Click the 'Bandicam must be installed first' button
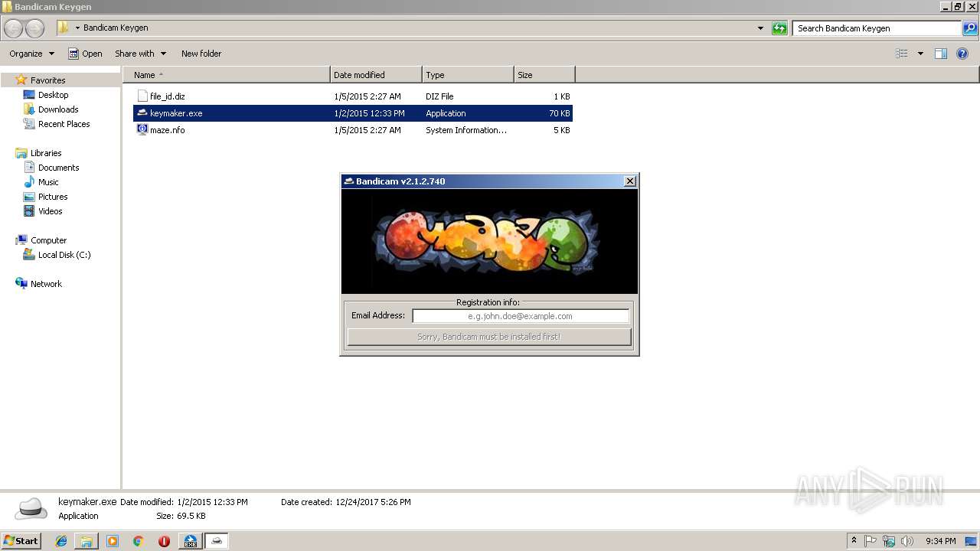Screen dimensions: 980x551 [x=489, y=337]
